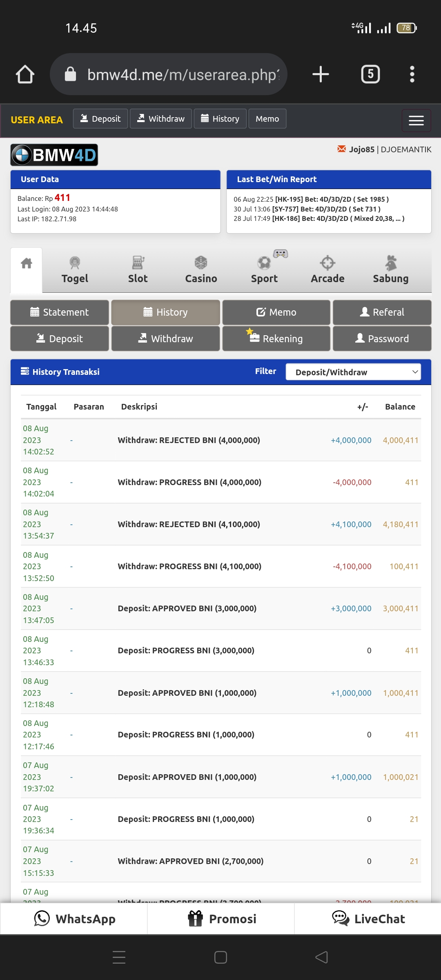Select the Sport category tab
Viewport: 441px width, 980px height.
264,270
